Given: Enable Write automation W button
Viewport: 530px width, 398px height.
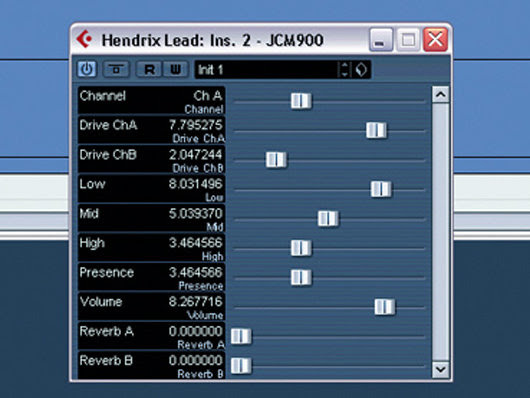Looking at the screenshot, I should point(175,70).
